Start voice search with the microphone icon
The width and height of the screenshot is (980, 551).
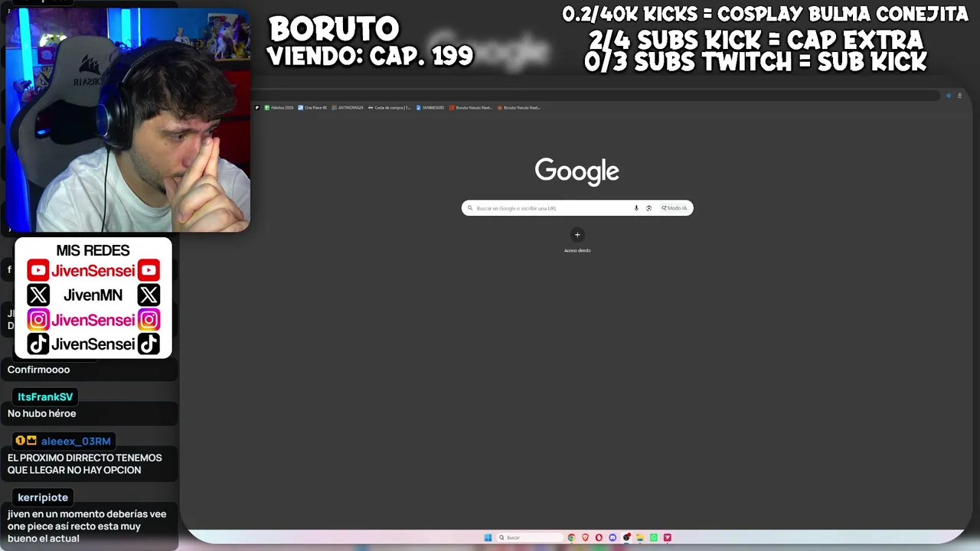636,208
